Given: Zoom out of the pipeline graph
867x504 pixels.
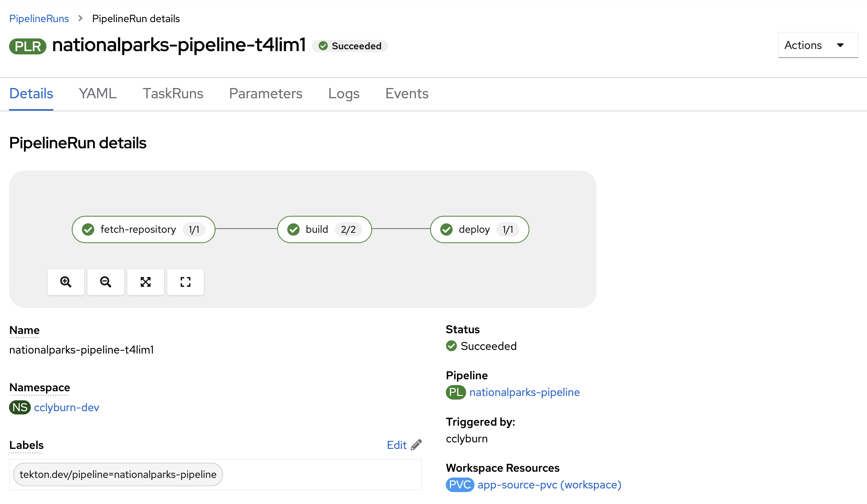Looking at the screenshot, I should pos(106,282).
